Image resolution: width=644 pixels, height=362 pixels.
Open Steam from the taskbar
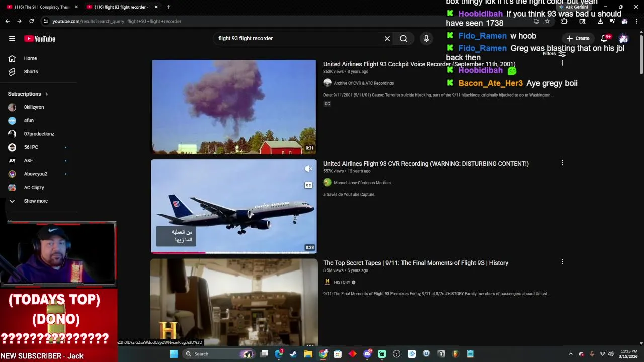pyautogui.click(x=293, y=354)
